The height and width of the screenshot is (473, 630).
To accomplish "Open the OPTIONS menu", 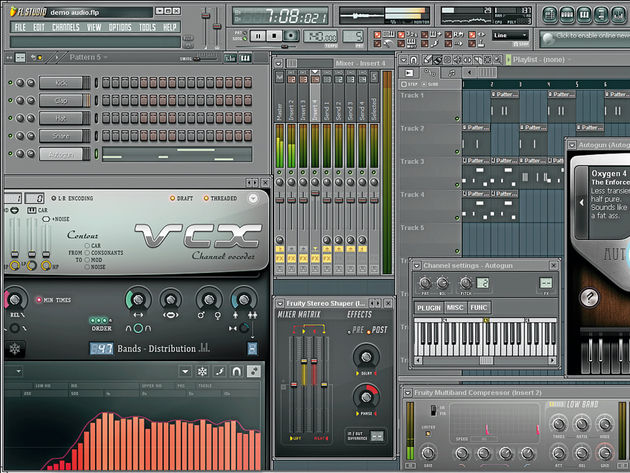I will [120, 27].
